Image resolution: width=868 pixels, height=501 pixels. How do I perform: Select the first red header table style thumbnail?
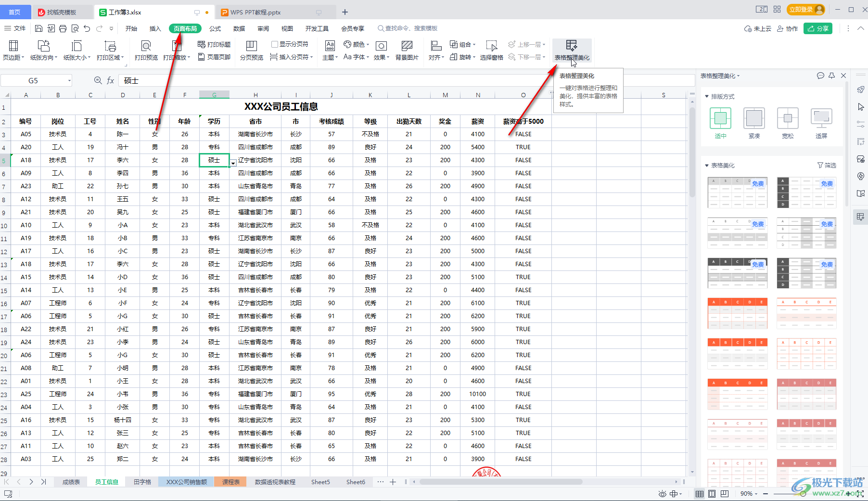(738, 313)
